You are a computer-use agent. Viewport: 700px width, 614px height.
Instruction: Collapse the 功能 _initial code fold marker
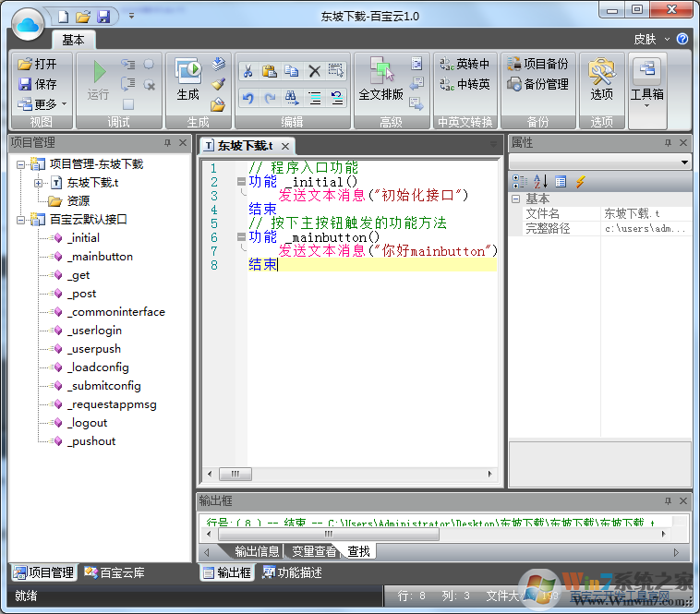pos(241,182)
